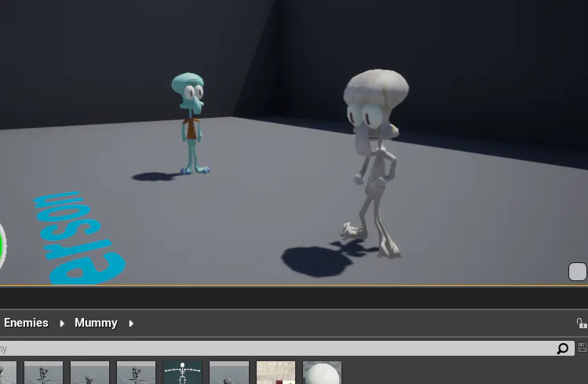The image size is (588, 384).
Task: Select the white sphere material asset thumbnail
Action: pos(322,372)
